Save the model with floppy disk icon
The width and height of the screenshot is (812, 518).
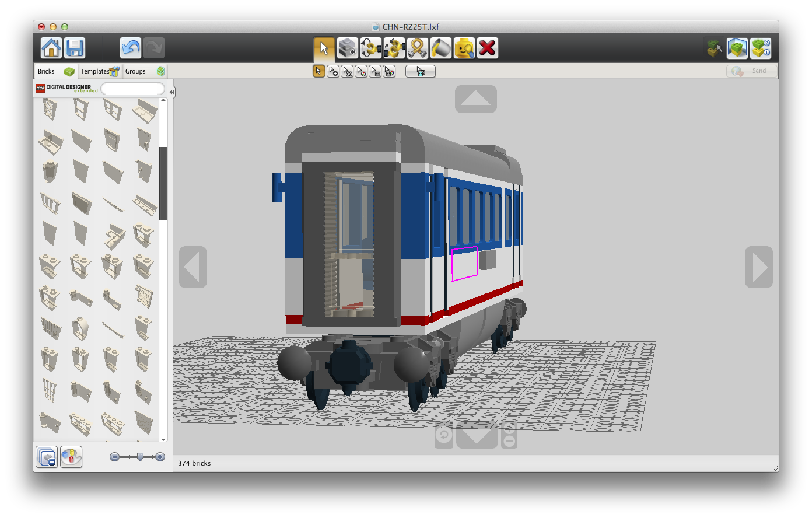click(x=75, y=48)
